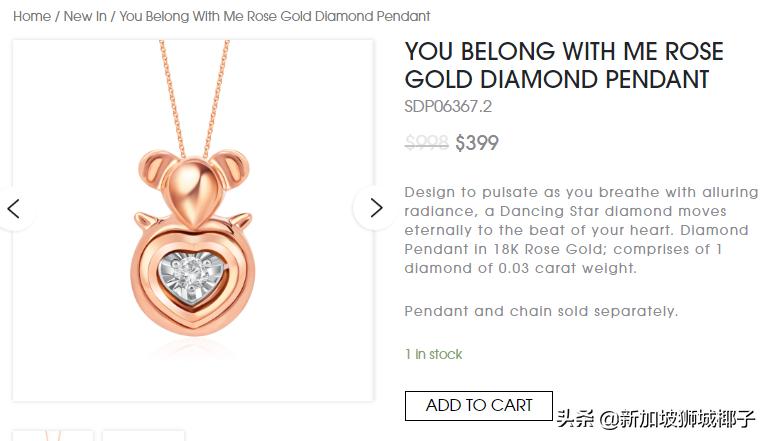The width and height of the screenshot is (768, 441).
Task: Click the next image arrow
Action: [376, 208]
